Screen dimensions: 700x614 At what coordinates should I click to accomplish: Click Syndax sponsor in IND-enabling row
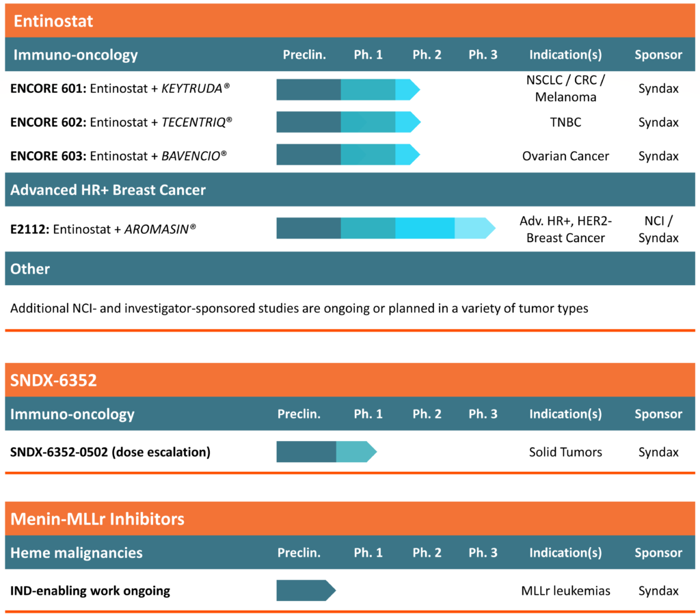tap(658, 591)
